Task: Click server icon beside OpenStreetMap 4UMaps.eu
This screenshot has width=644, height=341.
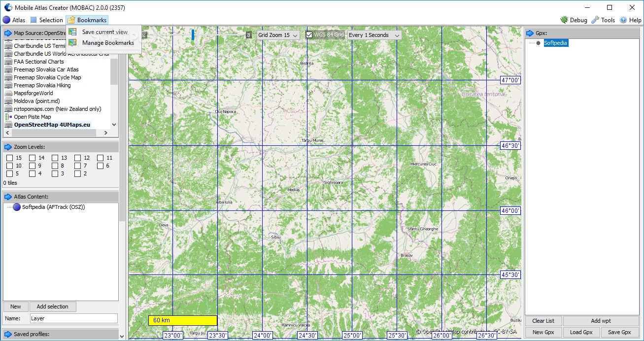Action: [8, 125]
